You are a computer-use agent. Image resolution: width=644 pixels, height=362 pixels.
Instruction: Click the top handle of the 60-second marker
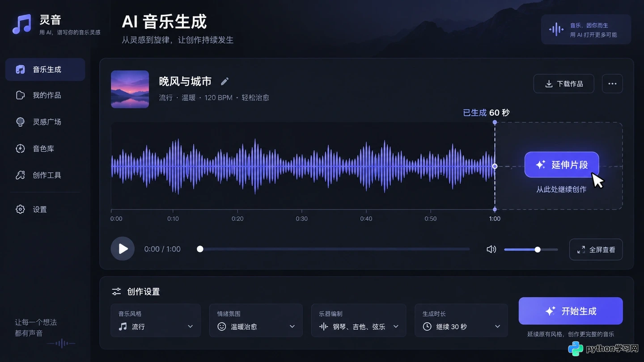495,122
